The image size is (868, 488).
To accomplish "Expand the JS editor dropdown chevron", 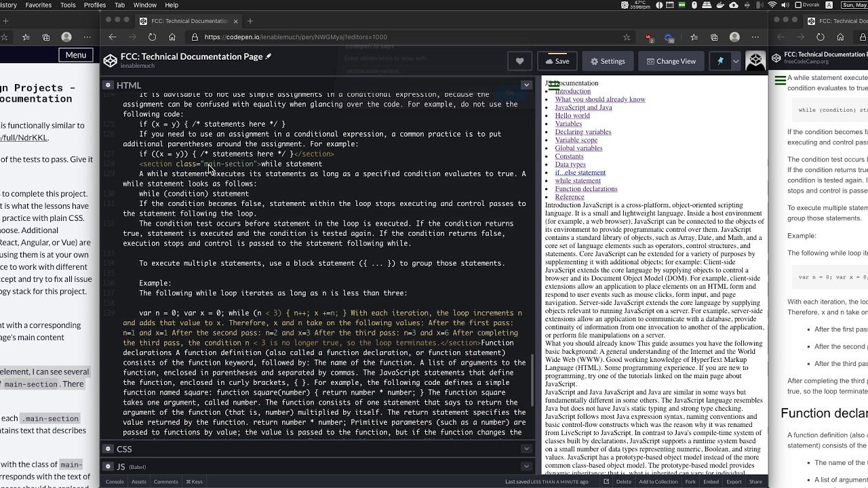I will pos(526,466).
